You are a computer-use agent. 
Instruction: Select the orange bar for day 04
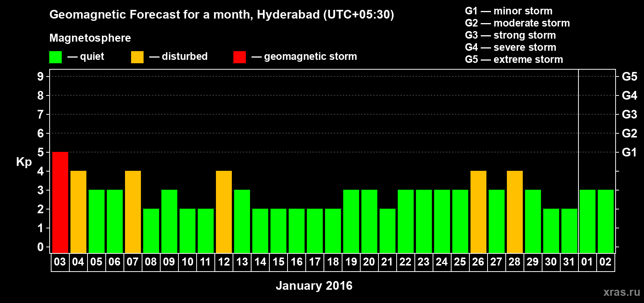pyautogui.click(x=78, y=212)
